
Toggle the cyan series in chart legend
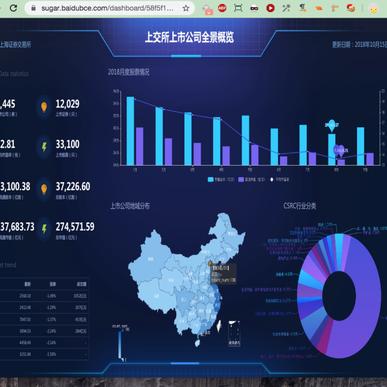[x=221, y=180]
